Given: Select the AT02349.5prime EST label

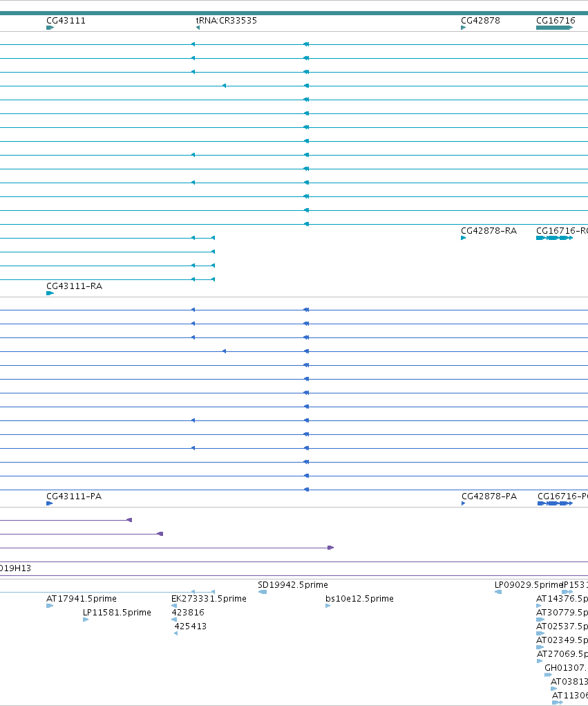Looking at the screenshot, I should click(562, 640).
